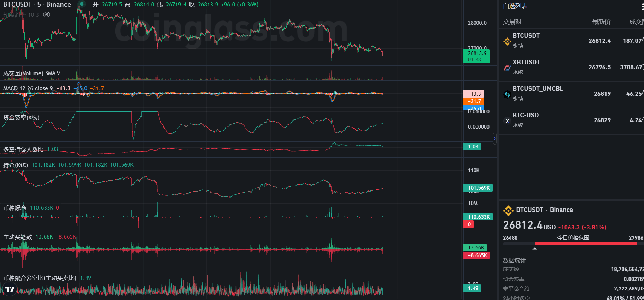The height and width of the screenshot is (300, 644).
Task: Sort watchlist by 交易对 column
Action: coord(512,22)
